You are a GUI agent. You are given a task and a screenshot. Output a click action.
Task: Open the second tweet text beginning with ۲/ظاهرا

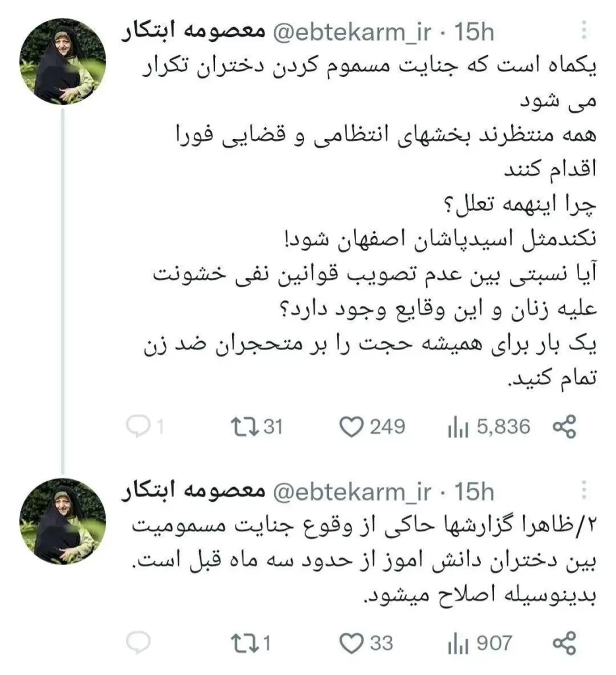[x=364, y=560]
